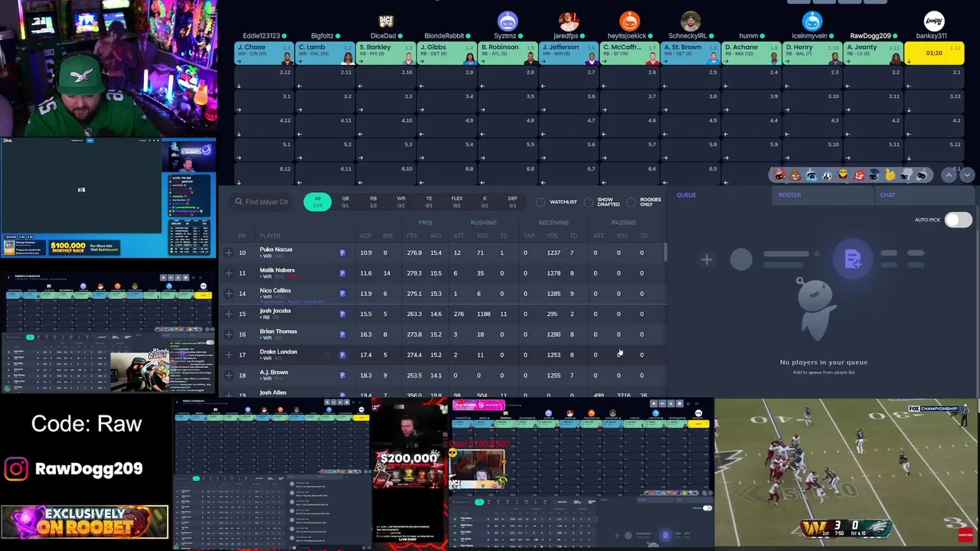
Task: Sort by projected AVG column
Action: pyautogui.click(x=436, y=236)
